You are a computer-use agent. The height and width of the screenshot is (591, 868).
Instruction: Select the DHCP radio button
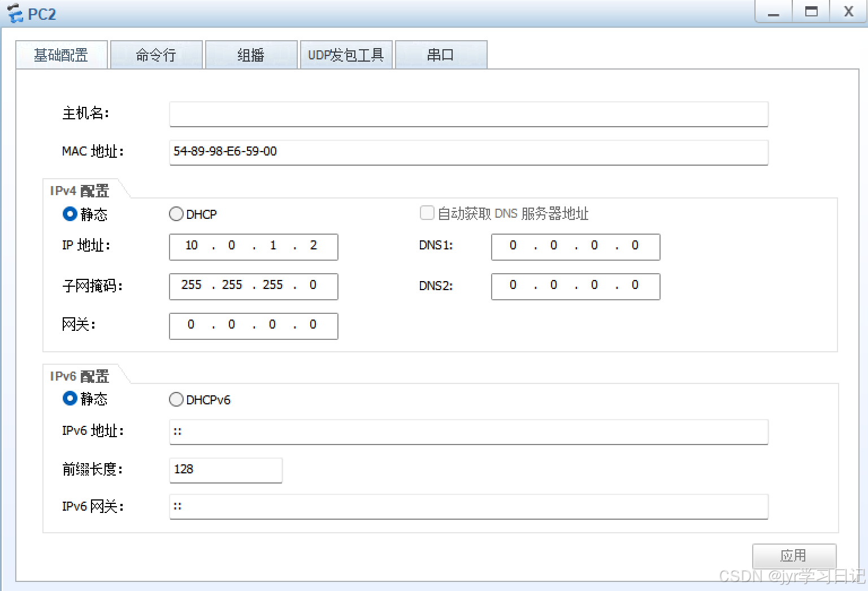[176, 214]
